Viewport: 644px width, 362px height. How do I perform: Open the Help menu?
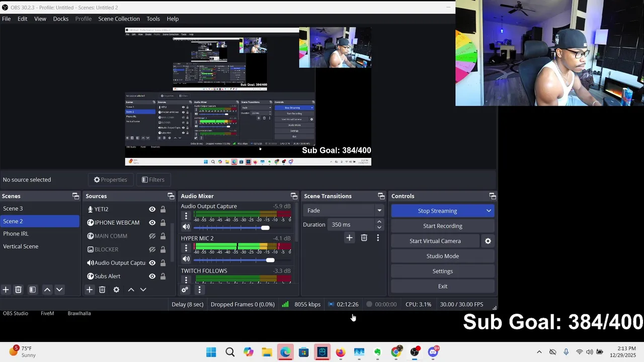173,19
